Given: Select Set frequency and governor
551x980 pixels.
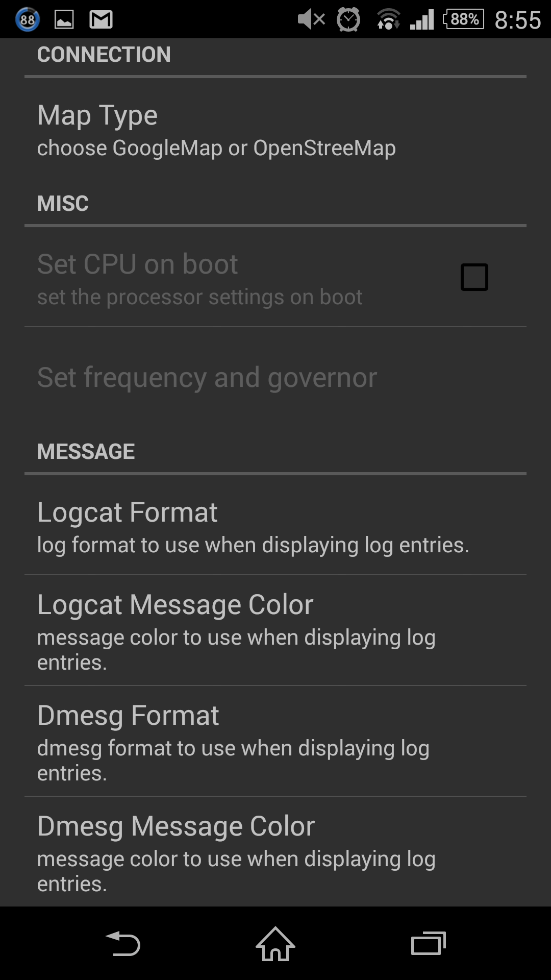Looking at the screenshot, I should (275, 378).
